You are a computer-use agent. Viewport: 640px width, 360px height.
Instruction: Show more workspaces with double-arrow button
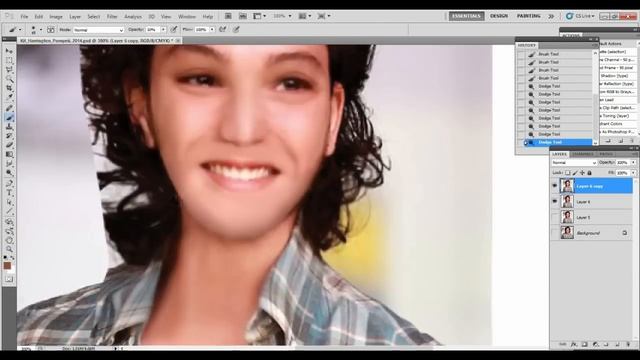coord(551,16)
